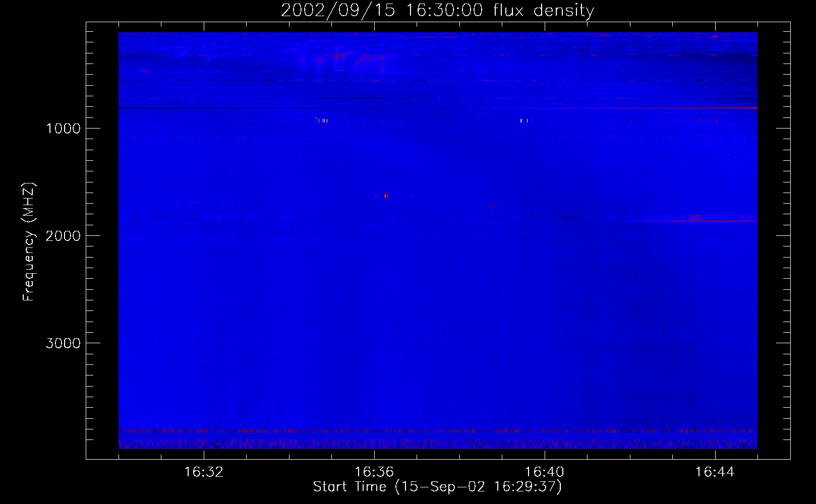
Task: Click the 2000 MHz frequency tick label
Action: [x=63, y=236]
